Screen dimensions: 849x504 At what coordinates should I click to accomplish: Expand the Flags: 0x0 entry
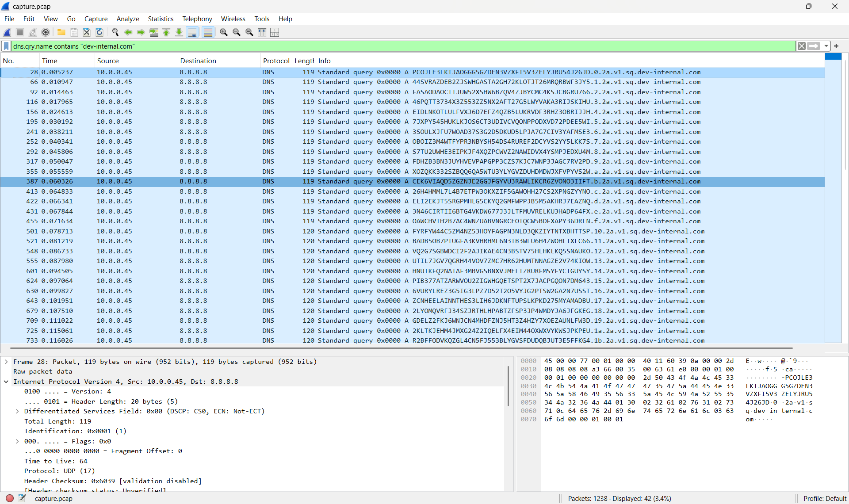coord(17,441)
